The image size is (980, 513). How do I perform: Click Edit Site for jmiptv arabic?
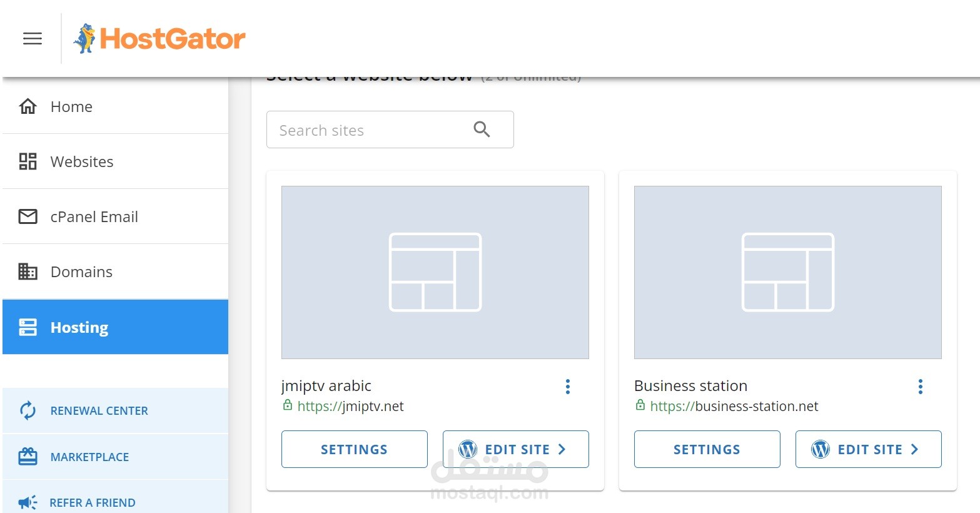pyautogui.click(x=516, y=449)
